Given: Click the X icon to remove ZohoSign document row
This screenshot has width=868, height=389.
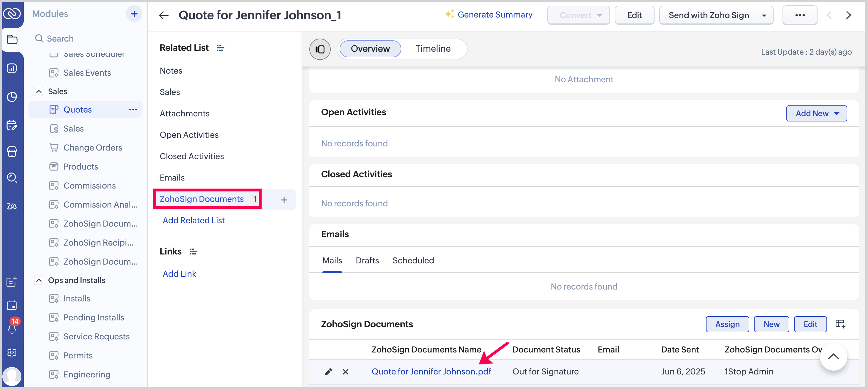Looking at the screenshot, I should coord(345,371).
